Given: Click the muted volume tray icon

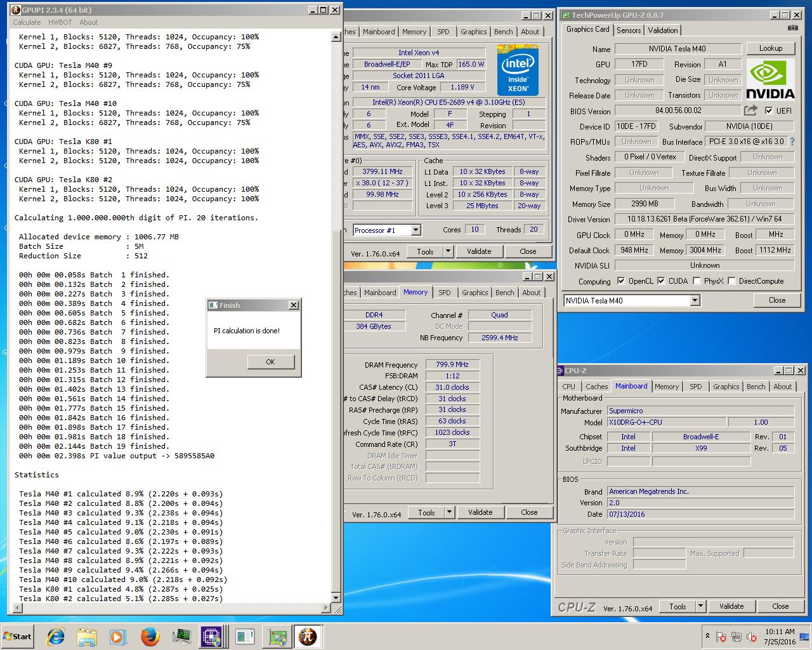Looking at the screenshot, I should 752,637.
